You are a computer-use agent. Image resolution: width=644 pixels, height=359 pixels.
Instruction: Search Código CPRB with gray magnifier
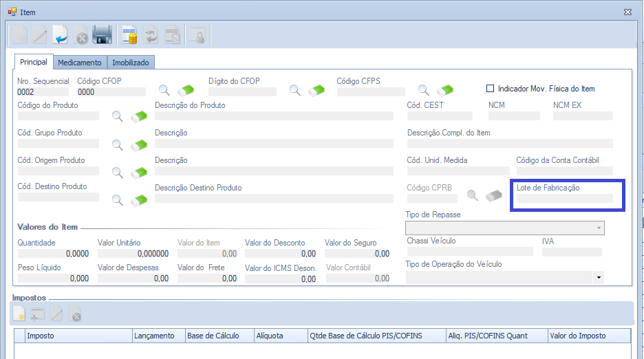pyautogui.click(x=472, y=195)
